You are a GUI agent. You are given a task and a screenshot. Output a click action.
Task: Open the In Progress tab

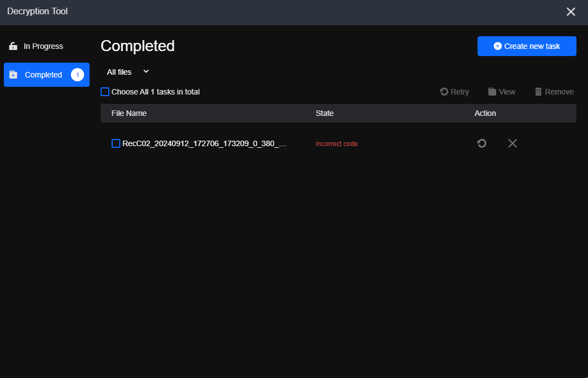[x=36, y=46]
